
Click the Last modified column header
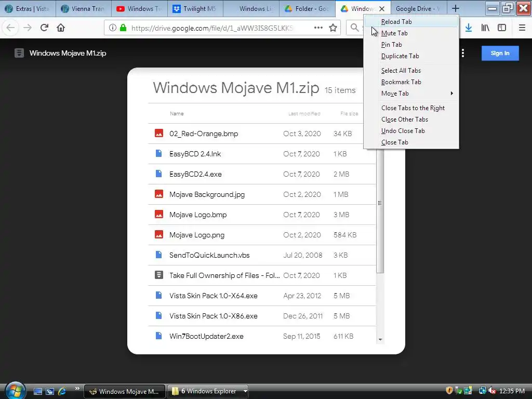[304, 114]
